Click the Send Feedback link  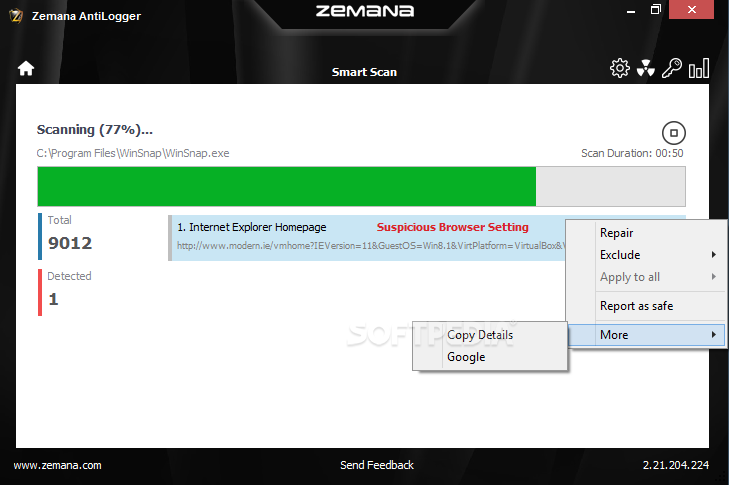376,465
